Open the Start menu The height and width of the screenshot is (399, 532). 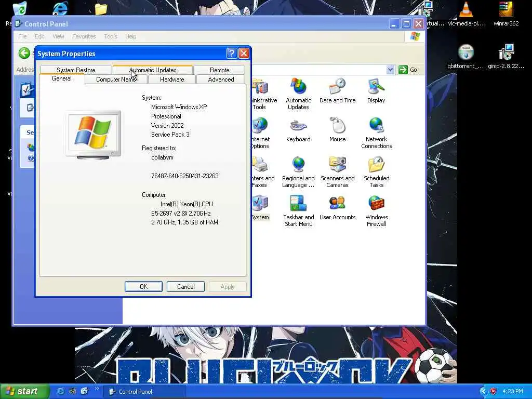pyautogui.click(x=24, y=391)
